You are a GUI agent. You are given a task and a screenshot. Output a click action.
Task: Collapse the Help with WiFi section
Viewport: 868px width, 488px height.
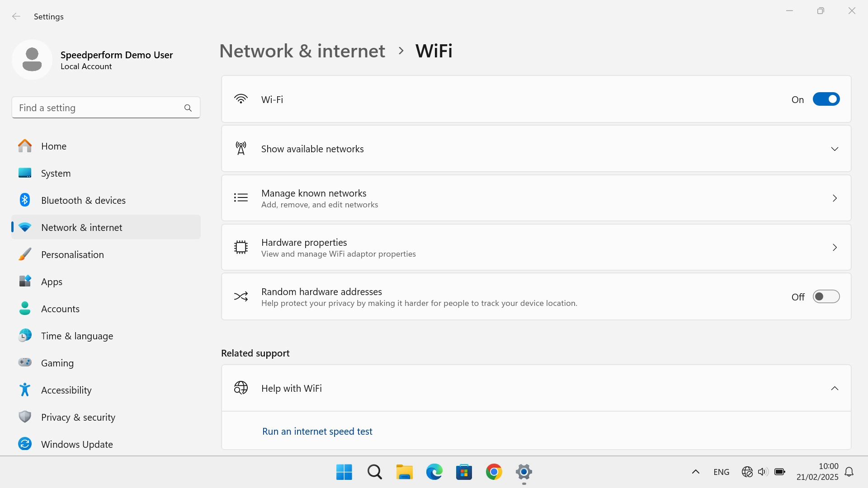[835, 388]
